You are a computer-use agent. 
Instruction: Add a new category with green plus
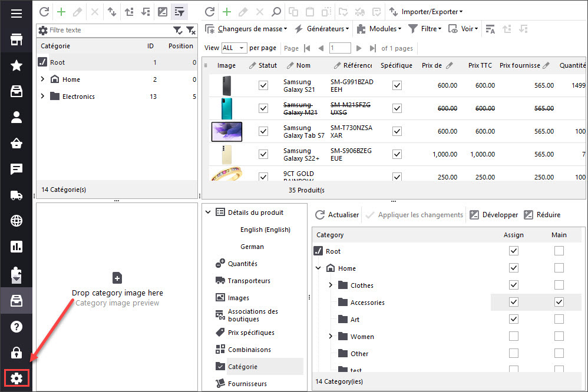click(61, 12)
